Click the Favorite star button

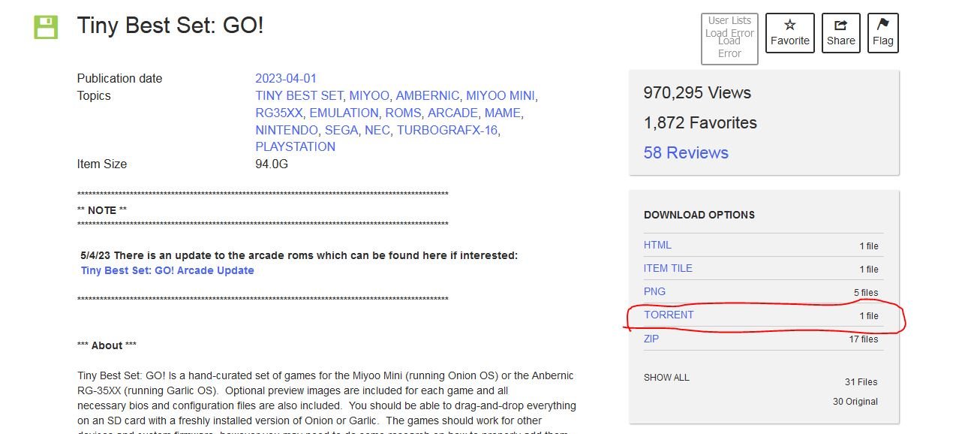point(790,33)
